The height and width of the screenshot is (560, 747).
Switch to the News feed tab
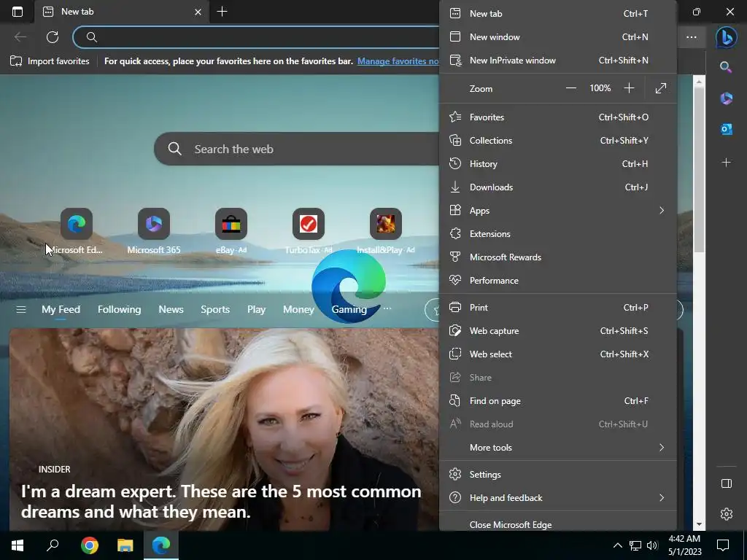(171, 309)
